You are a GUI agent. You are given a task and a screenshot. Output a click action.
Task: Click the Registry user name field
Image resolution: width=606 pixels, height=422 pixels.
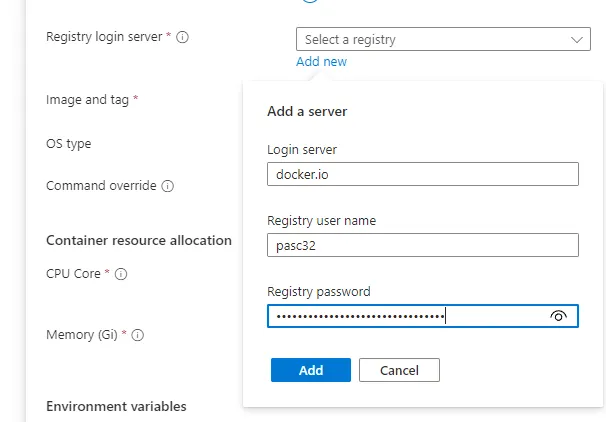point(423,245)
